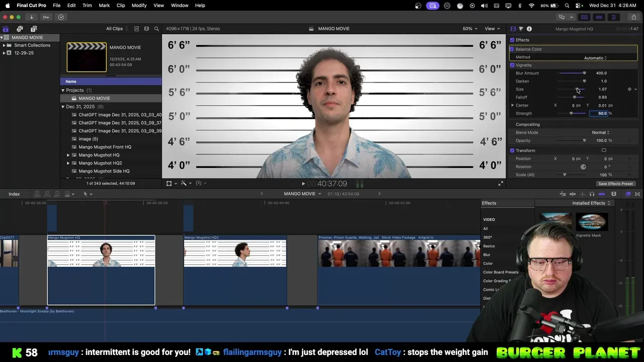The height and width of the screenshot is (362, 644).
Task: Open the Transform tool popup in viewer
Action: click(171, 184)
